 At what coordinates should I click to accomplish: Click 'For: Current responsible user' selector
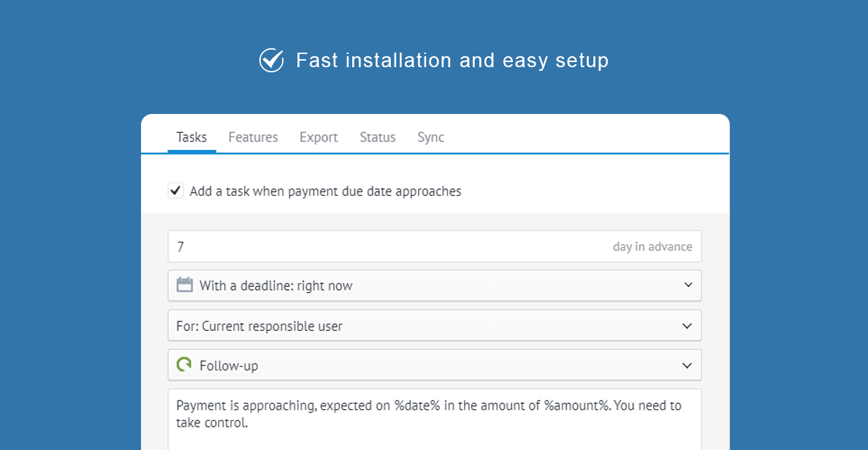pyautogui.click(x=259, y=326)
